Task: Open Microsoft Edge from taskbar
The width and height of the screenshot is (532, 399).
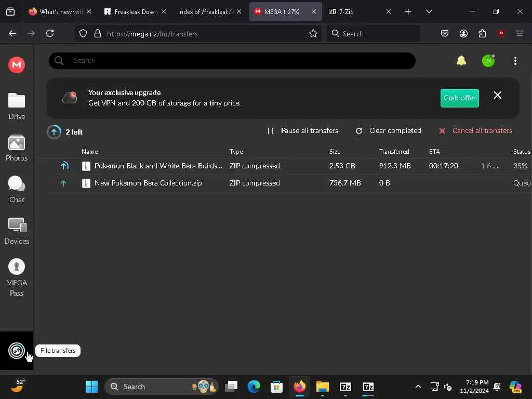Action: [x=254, y=387]
